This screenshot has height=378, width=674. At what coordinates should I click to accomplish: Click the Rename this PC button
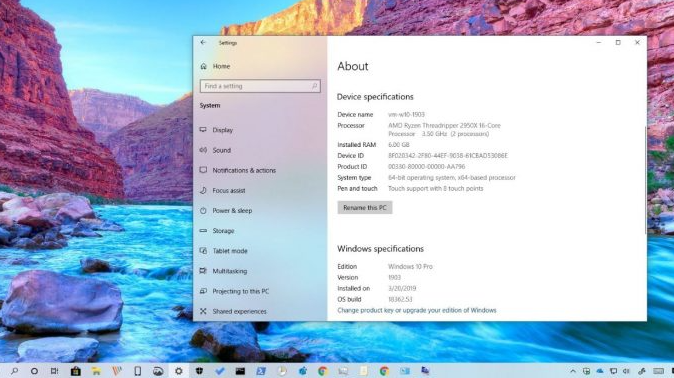[x=365, y=208]
